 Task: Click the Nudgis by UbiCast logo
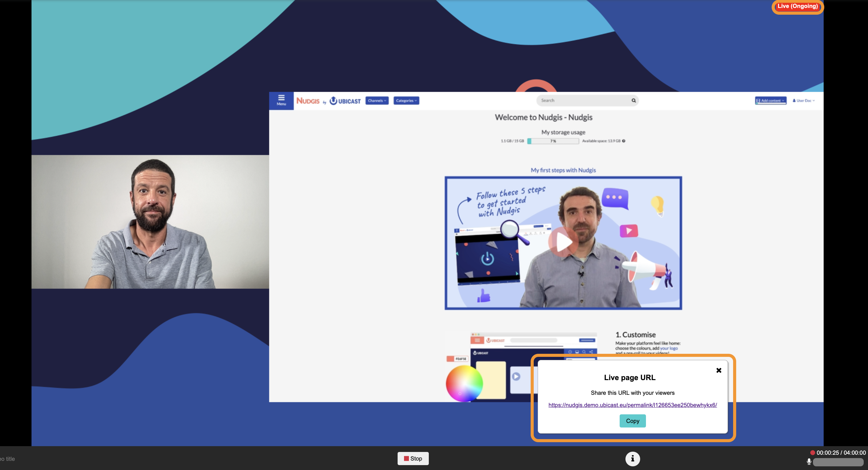pyautogui.click(x=328, y=101)
